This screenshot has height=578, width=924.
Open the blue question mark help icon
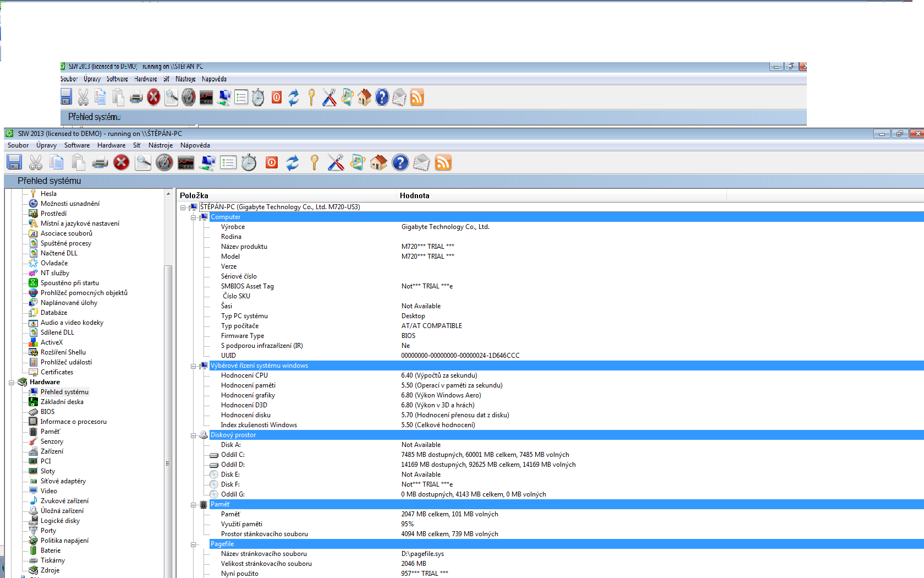coord(400,162)
